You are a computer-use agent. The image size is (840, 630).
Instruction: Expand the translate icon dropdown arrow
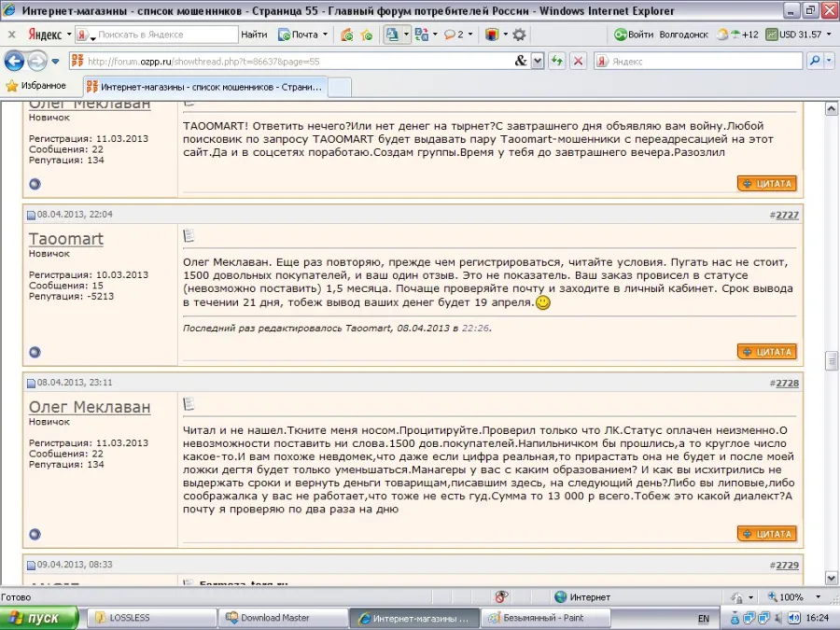pyautogui.click(x=406, y=35)
